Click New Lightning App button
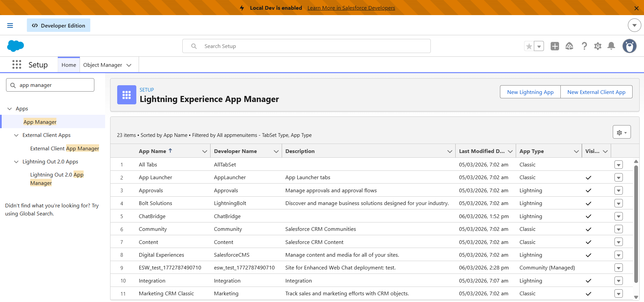Image resolution: width=644 pixels, height=302 pixels. [530, 92]
